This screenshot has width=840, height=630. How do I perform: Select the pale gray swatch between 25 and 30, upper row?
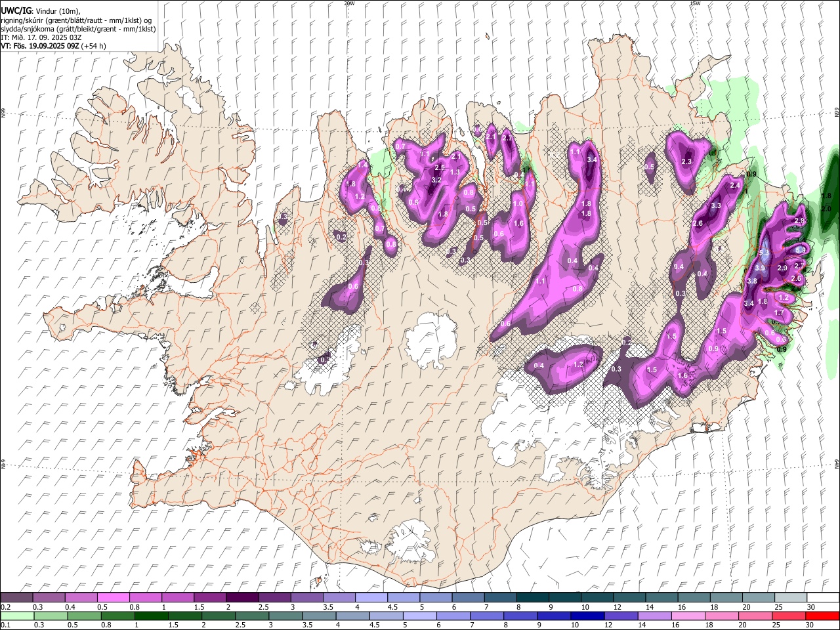(790, 598)
